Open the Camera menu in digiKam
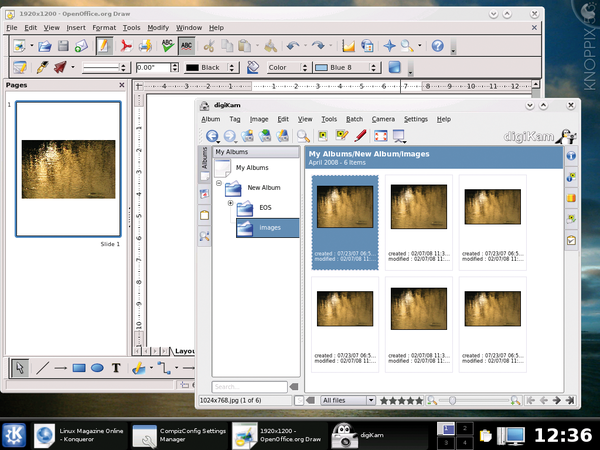 [383, 119]
